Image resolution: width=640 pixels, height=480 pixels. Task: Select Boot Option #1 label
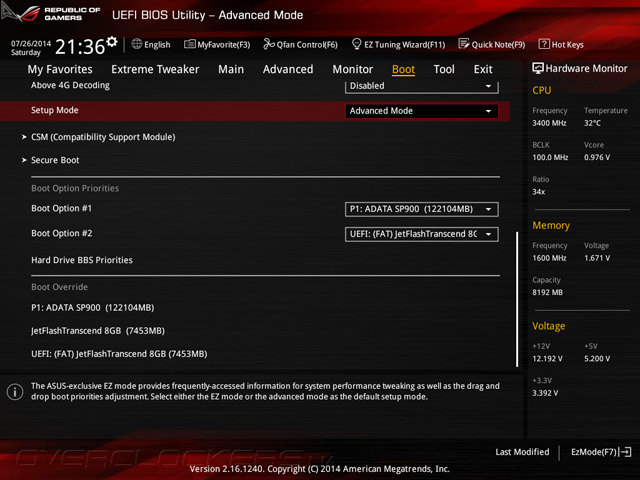pos(62,208)
